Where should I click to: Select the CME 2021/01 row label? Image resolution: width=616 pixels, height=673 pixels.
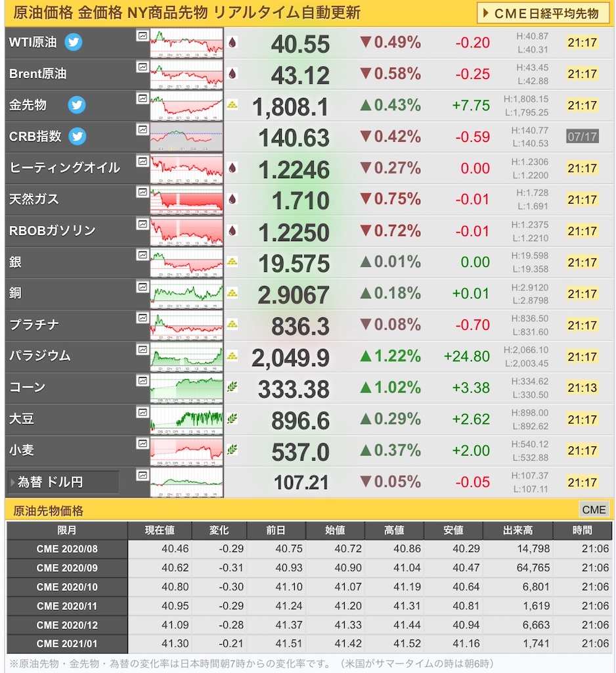coord(67,644)
